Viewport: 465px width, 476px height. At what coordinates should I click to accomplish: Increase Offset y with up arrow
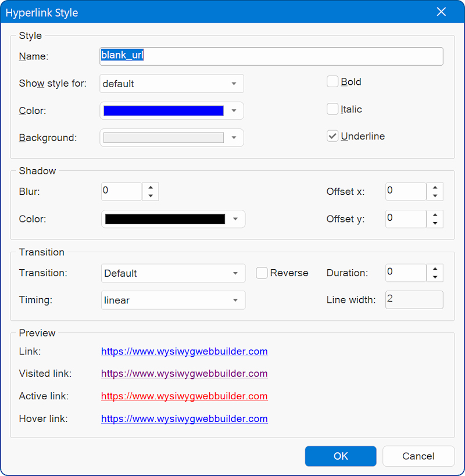point(435,214)
